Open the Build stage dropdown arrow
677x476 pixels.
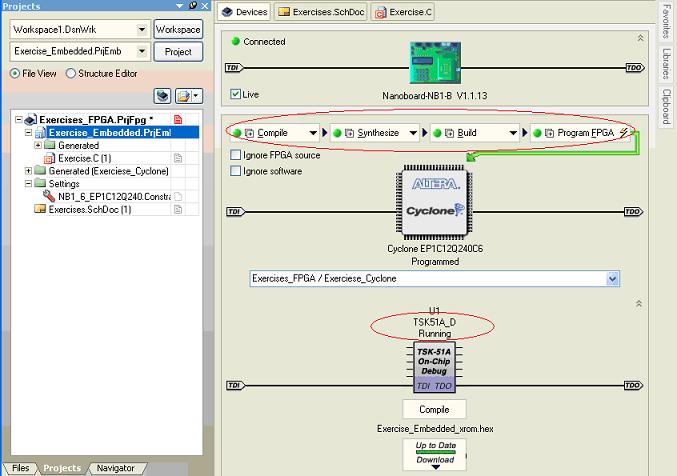513,133
